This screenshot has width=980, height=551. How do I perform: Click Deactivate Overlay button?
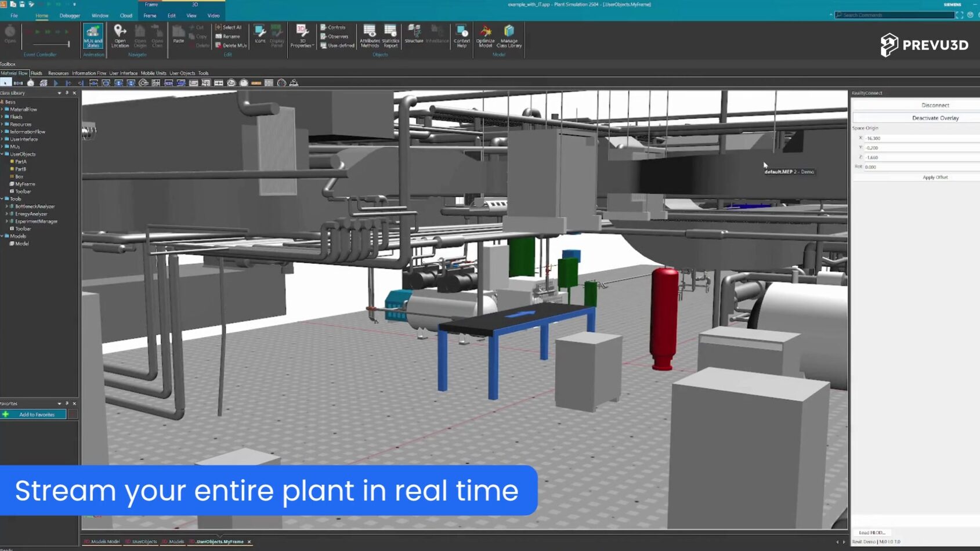click(935, 118)
